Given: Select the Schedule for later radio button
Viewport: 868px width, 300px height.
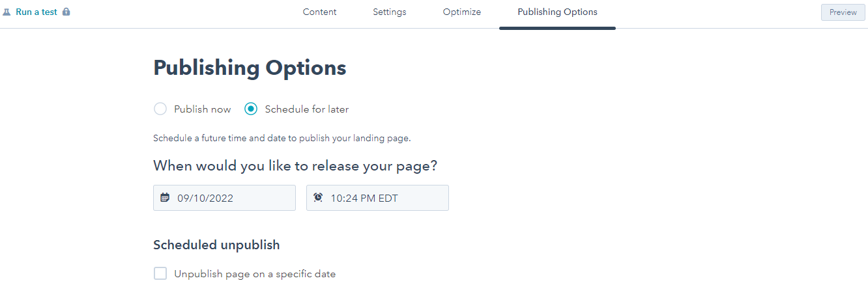Looking at the screenshot, I should (x=251, y=109).
